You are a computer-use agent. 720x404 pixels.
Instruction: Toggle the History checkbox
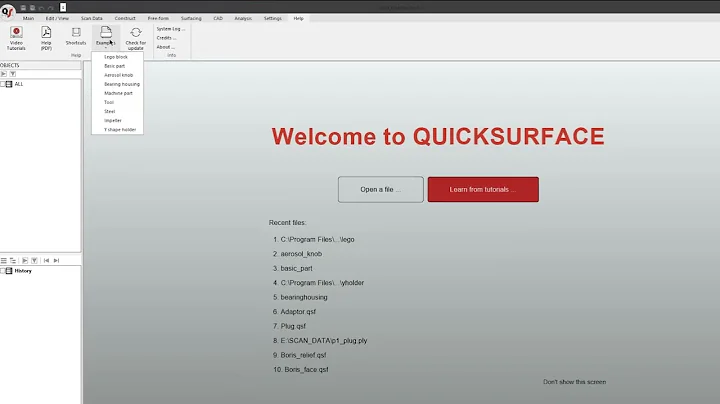[x=2, y=271]
